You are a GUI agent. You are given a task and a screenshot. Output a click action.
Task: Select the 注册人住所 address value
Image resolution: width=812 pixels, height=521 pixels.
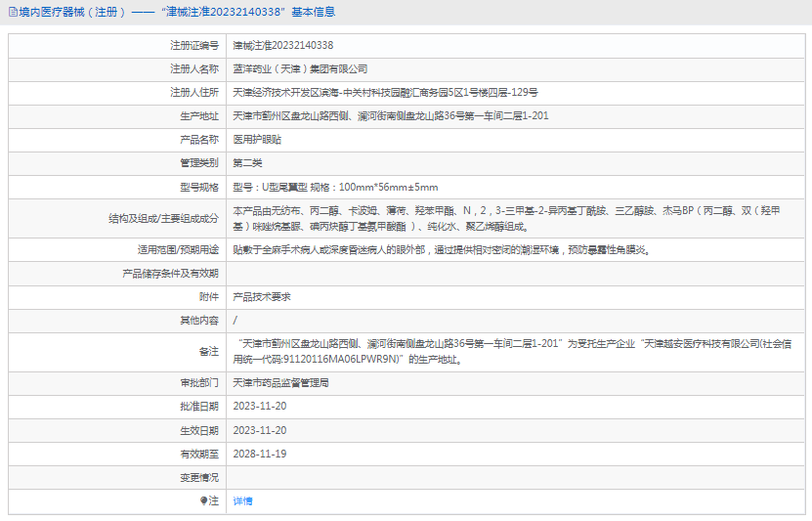[385, 93]
